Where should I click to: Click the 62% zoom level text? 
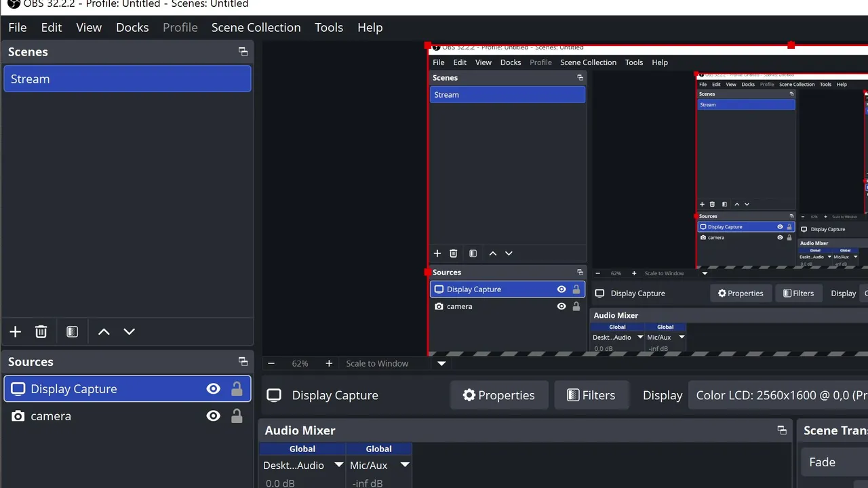point(300,363)
